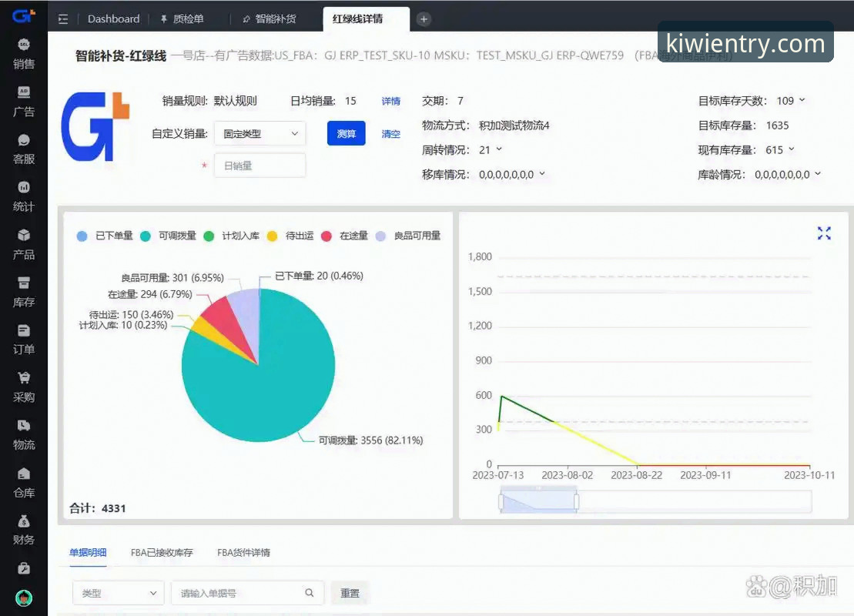Screen dimensions: 854x616
Task: Toggle the 计划入库 legend item
Action: [232, 236]
